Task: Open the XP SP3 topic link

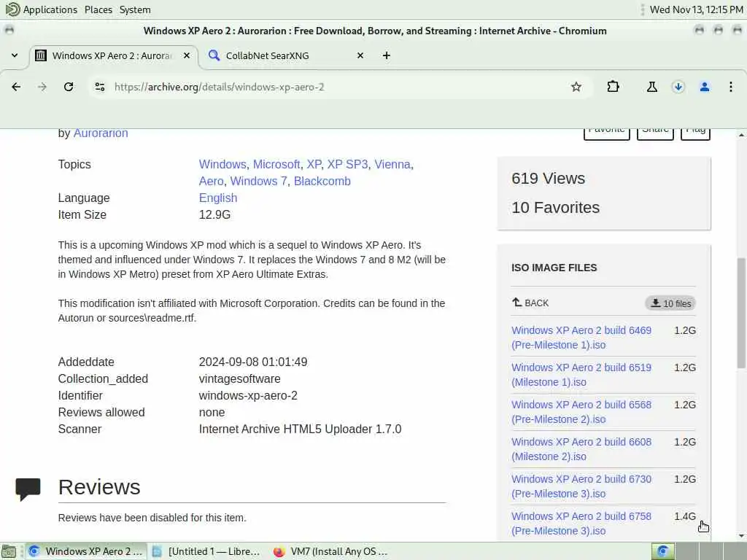Action: [x=347, y=164]
